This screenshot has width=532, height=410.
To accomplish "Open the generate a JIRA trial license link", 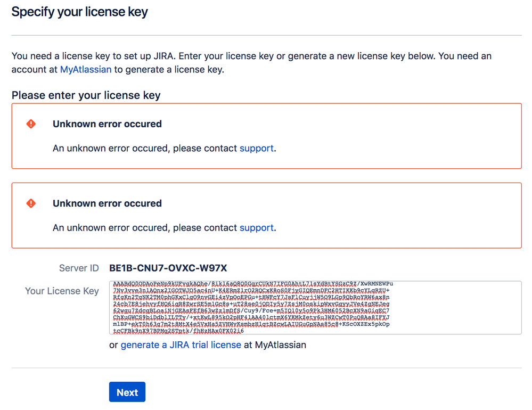I will (x=181, y=345).
